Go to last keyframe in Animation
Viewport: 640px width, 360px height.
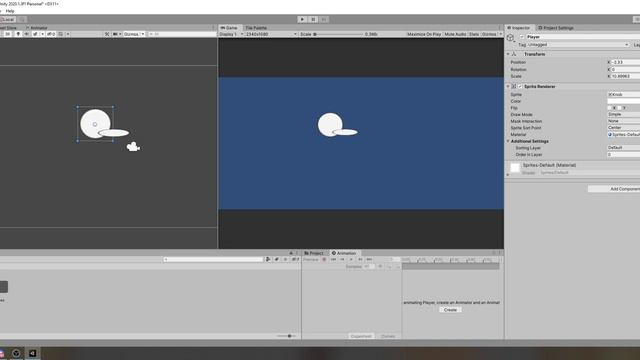point(369,260)
